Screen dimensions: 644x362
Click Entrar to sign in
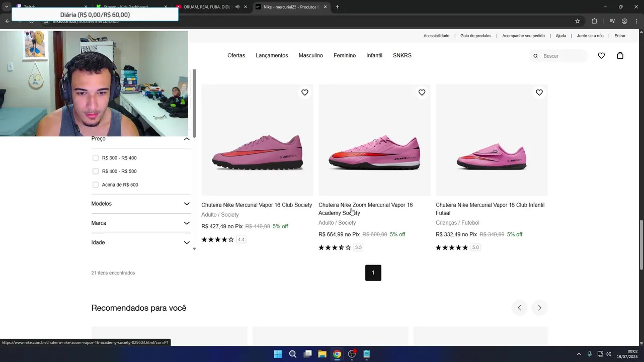click(x=620, y=36)
